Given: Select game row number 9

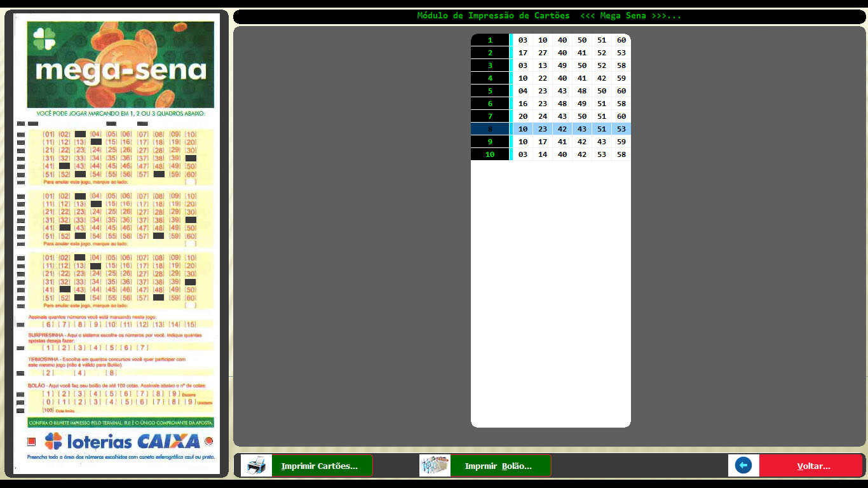Looking at the screenshot, I should 551,142.
